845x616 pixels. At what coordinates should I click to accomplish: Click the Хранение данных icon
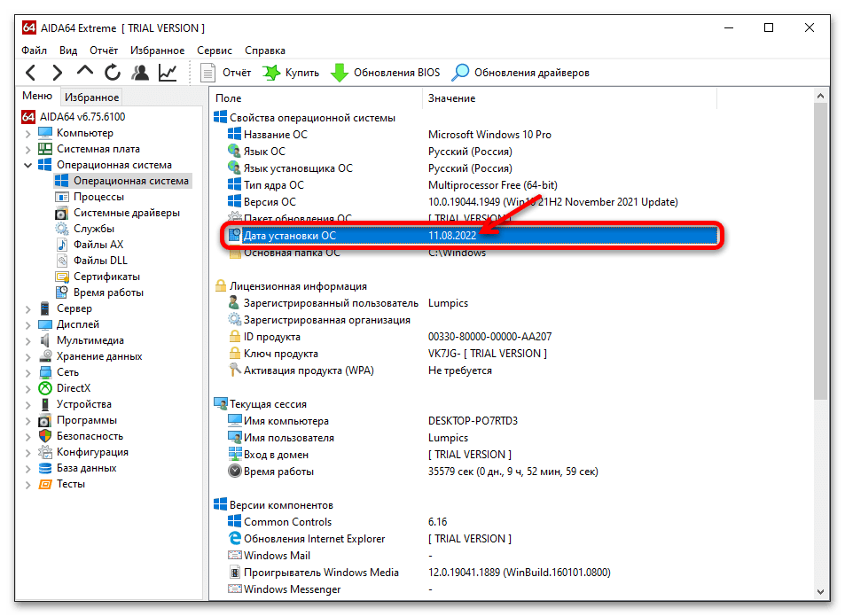click(x=45, y=356)
